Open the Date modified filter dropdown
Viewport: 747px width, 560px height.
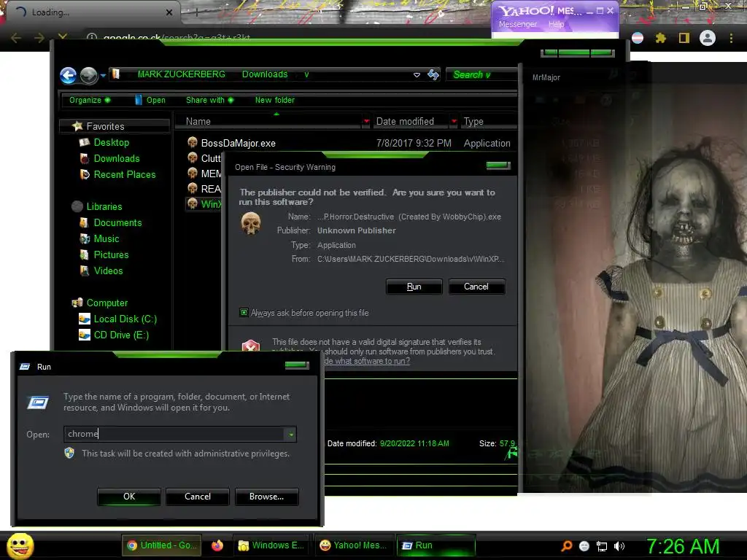[x=454, y=122]
